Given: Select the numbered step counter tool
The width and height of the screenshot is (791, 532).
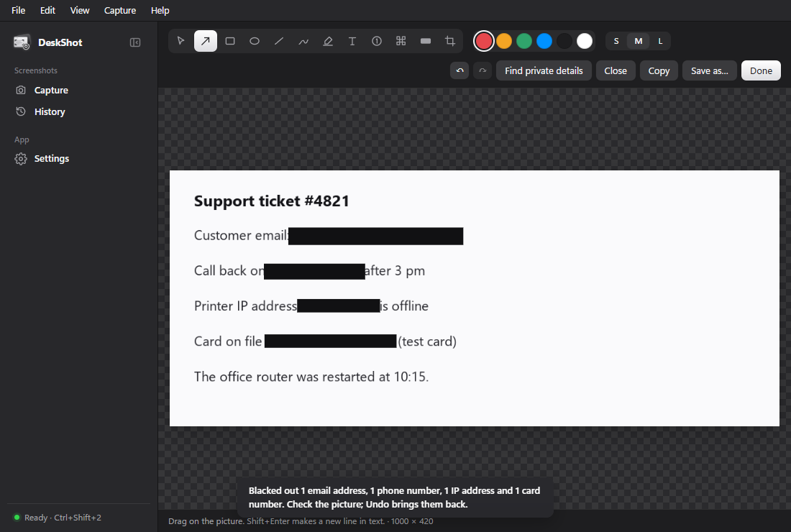Looking at the screenshot, I should pos(377,41).
